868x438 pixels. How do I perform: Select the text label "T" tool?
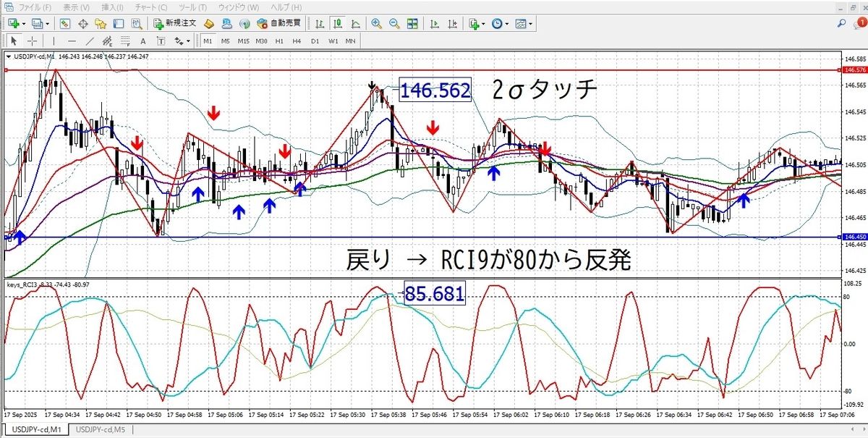[x=161, y=41]
